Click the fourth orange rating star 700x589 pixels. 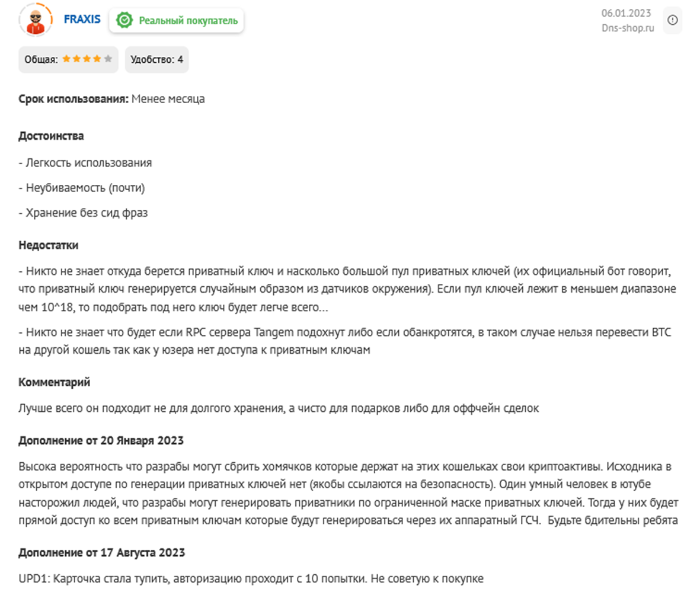point(97,59)
